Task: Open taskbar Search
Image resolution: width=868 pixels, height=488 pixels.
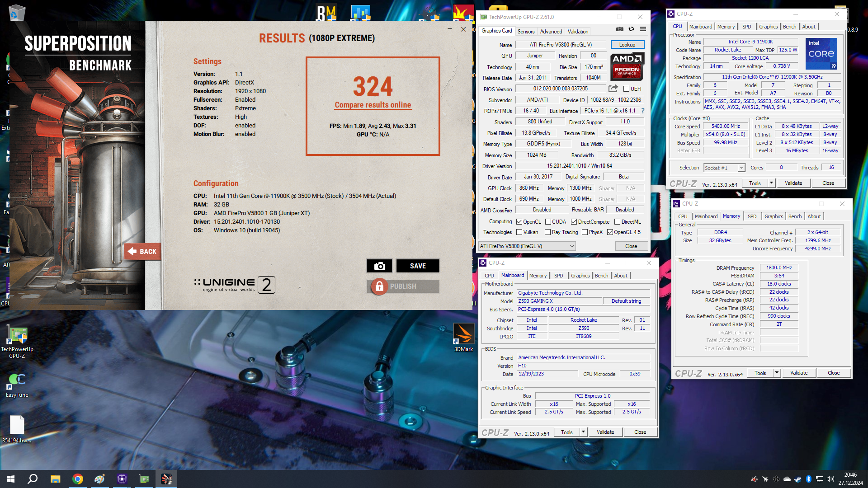Action: point(33,479)
